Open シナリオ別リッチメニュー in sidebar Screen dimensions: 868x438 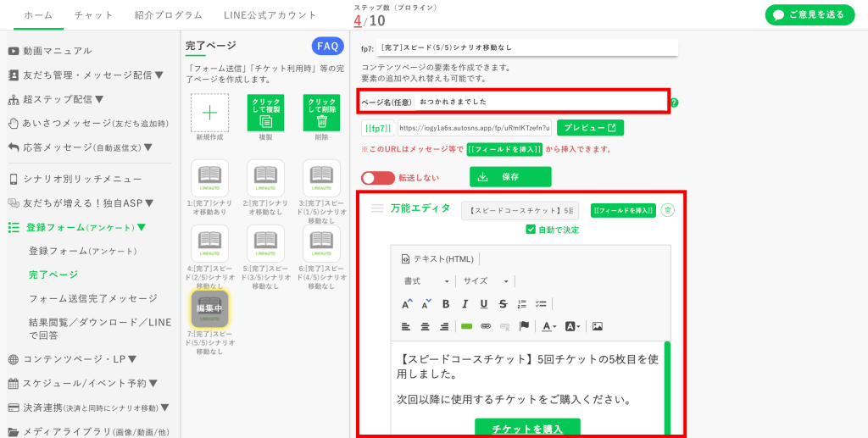coord(75,180)
